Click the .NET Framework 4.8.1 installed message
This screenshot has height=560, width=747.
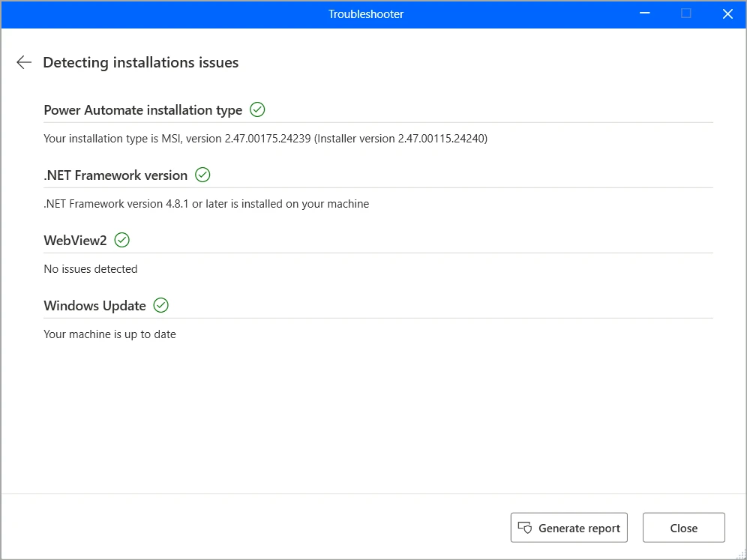pyautogui.click(x=206, y=204)
